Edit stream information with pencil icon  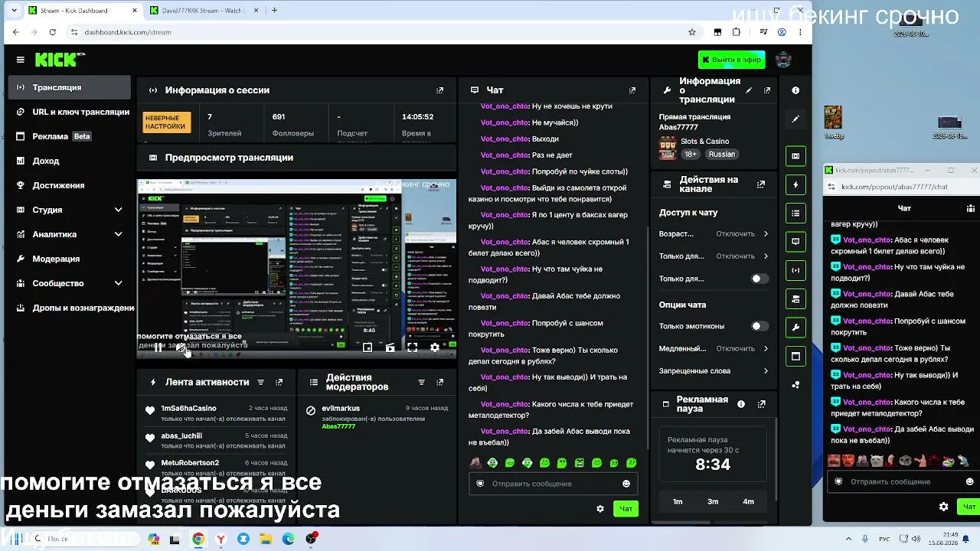(749, 90)
